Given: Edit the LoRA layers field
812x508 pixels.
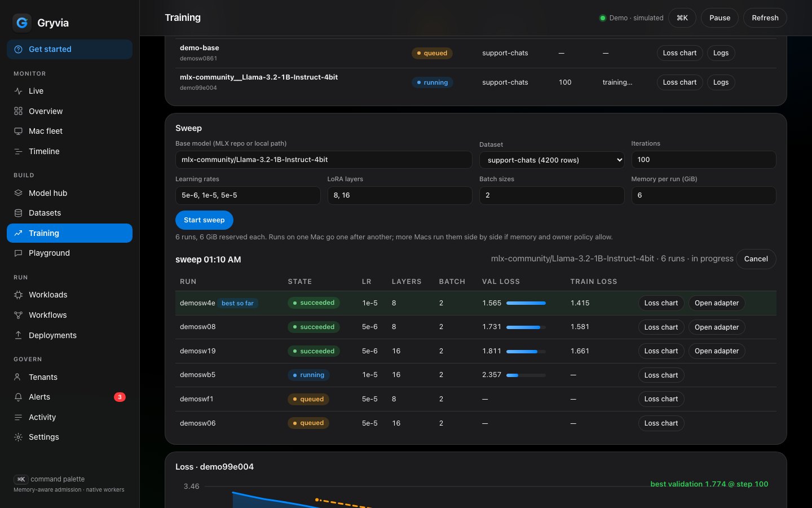Looking at the screenshot, I should tap(400, 195).
